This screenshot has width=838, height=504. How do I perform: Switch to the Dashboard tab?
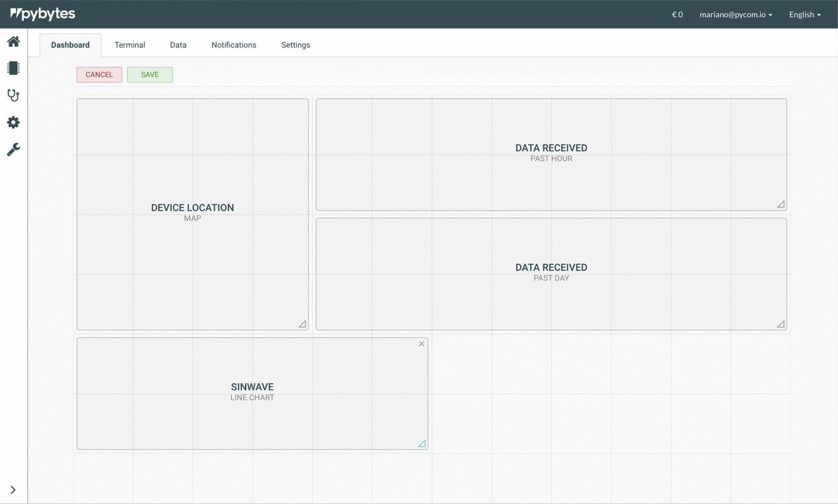(x=70, y=45)
